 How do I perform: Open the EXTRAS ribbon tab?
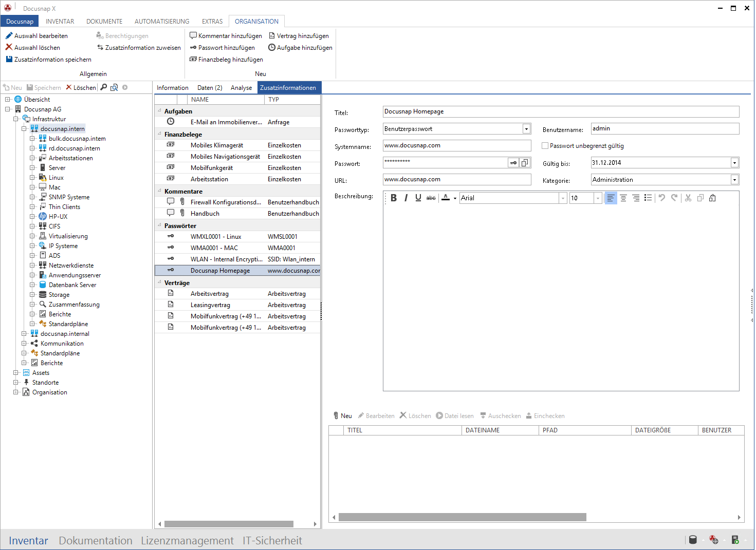point(212,22)
